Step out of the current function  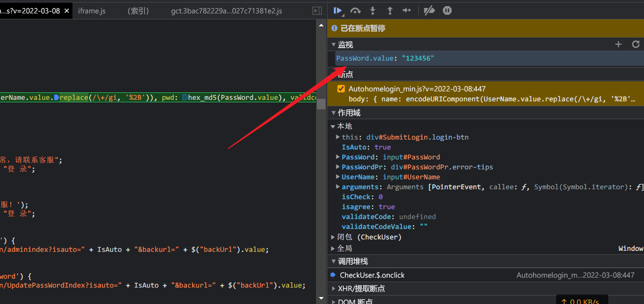[390, 10]
